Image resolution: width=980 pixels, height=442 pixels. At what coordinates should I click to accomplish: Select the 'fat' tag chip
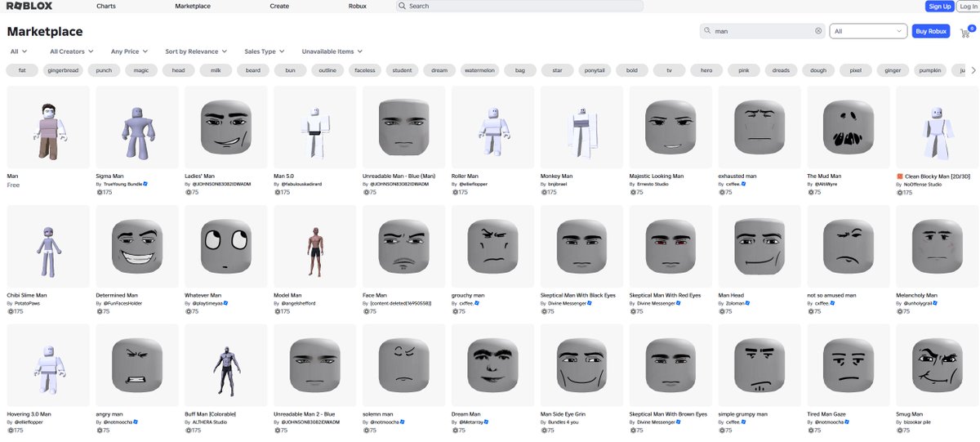click(23, 70)
